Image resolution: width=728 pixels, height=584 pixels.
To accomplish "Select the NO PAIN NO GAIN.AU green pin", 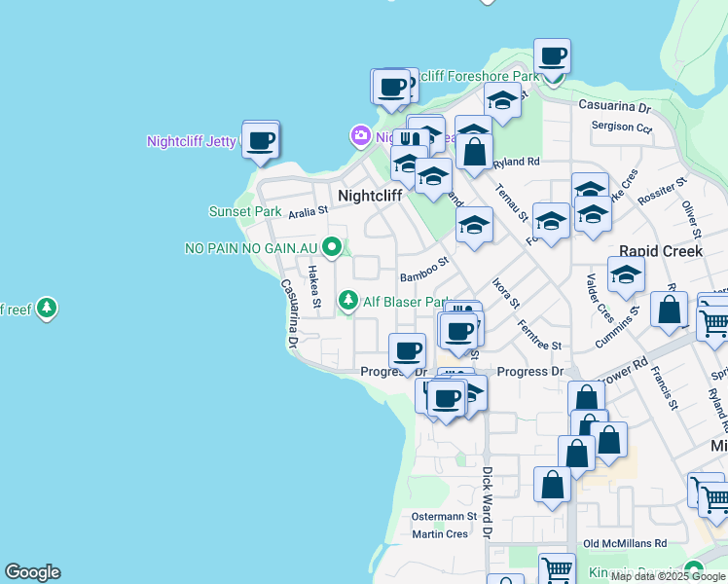I will coord(332,248).
